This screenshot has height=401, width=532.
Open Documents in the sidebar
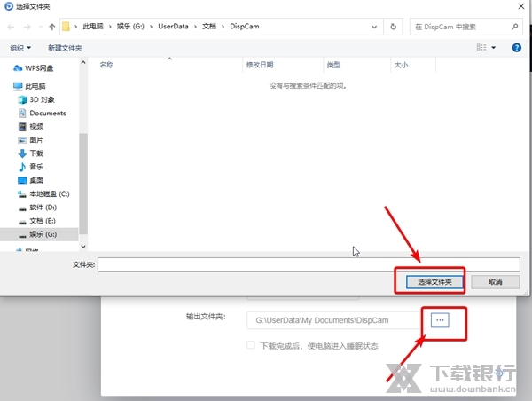pos(42,113)
